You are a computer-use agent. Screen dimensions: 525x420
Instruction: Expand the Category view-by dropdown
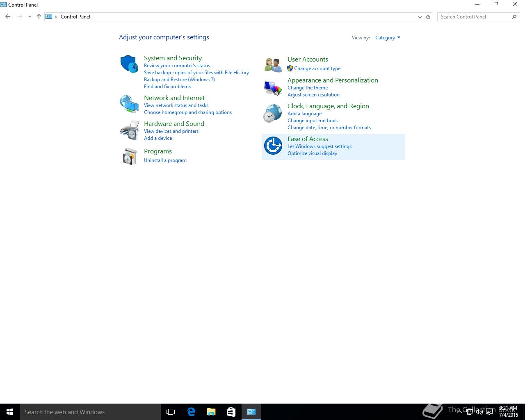388,38
